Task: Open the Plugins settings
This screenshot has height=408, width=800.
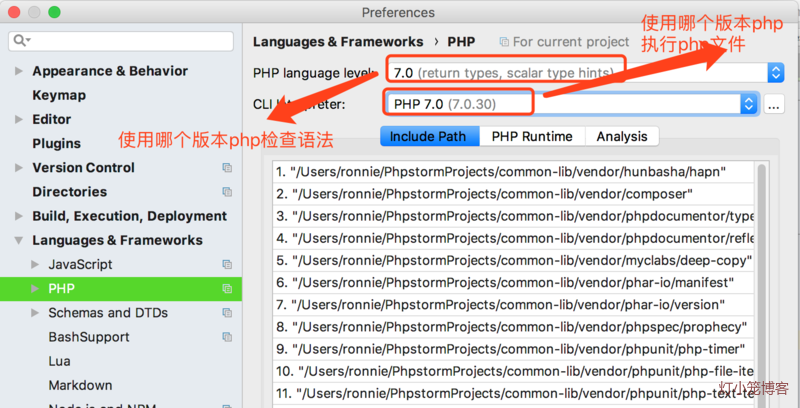Action: pyautogui.click(x=57, y=144)
